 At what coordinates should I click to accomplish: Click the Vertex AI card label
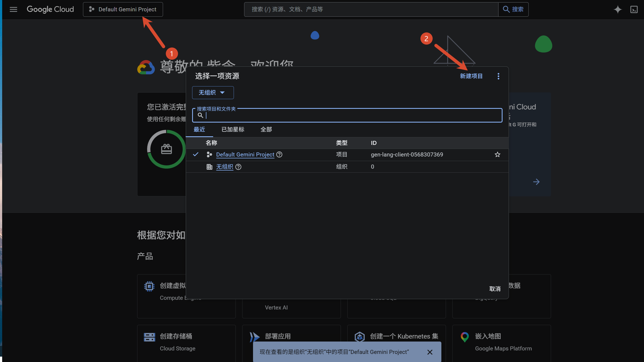[x=276, y=308]
